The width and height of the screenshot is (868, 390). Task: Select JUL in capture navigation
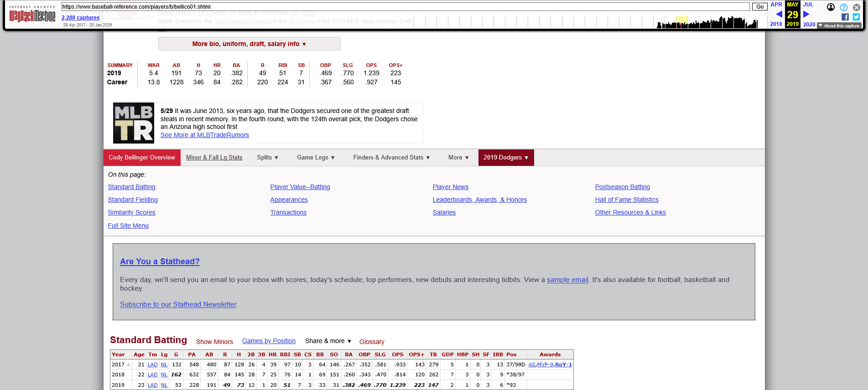pos(808,5)
